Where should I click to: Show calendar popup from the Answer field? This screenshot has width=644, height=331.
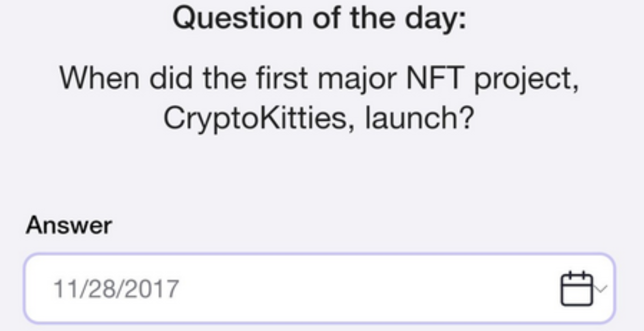[576, 288]
